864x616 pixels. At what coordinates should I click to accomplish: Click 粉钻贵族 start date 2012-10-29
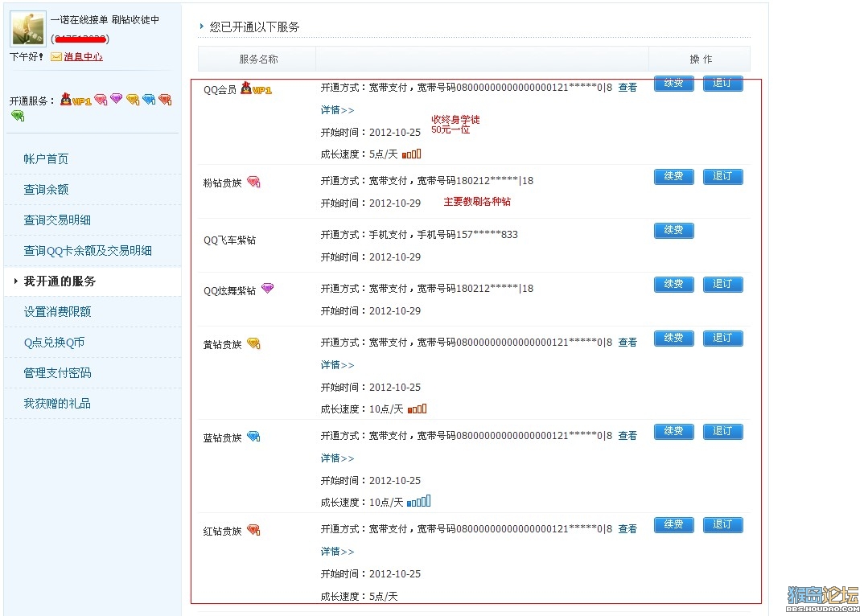tap(395, 203)
